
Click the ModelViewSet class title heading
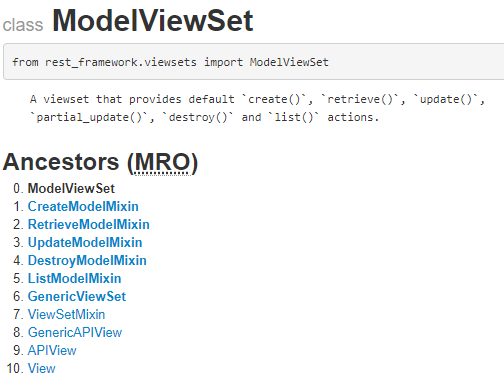click(153, 21)
